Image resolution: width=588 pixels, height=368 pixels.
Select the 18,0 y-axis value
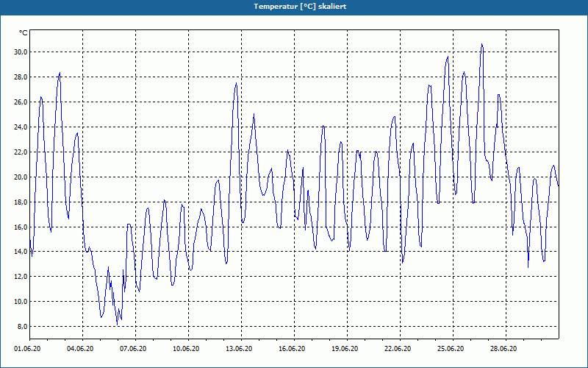click(21, 202)
